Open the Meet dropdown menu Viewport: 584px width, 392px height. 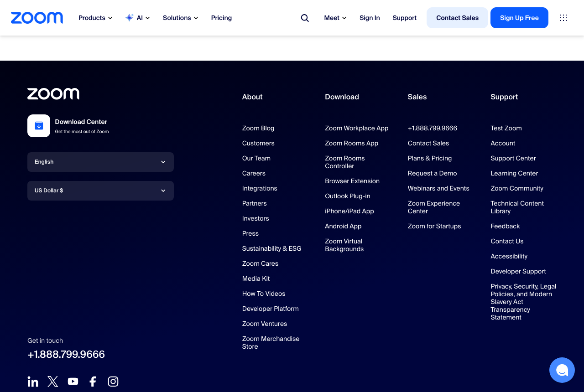coord(335,18)
